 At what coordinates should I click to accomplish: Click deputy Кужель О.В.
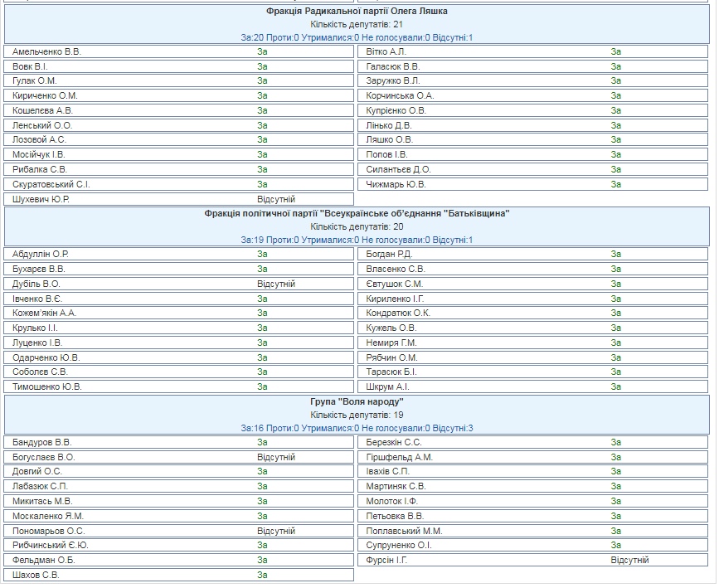pos(391,328)
